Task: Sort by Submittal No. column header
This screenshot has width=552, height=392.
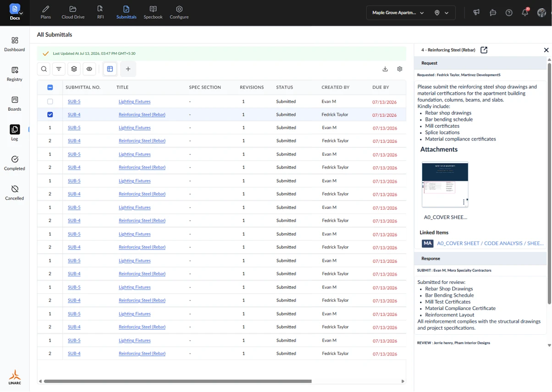Action: coord(83,87)
